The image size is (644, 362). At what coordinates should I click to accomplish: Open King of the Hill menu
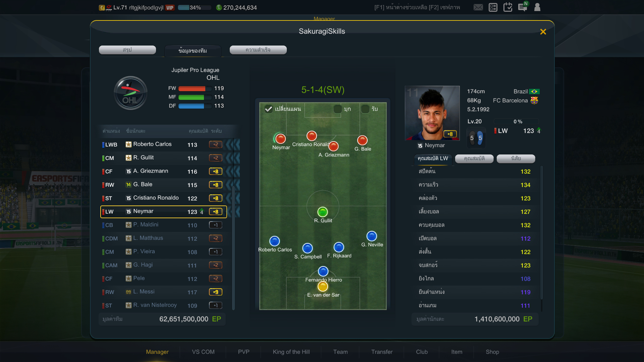coord(291,352)
